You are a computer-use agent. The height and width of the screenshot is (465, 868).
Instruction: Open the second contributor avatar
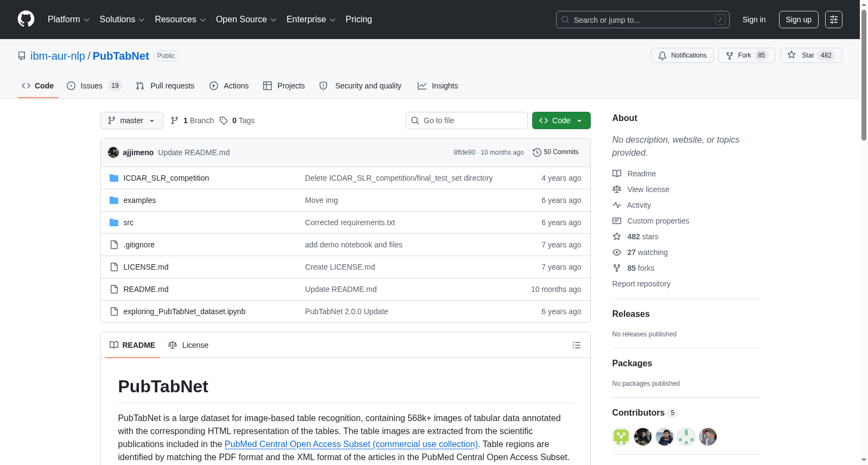click(x=643, y=437)
